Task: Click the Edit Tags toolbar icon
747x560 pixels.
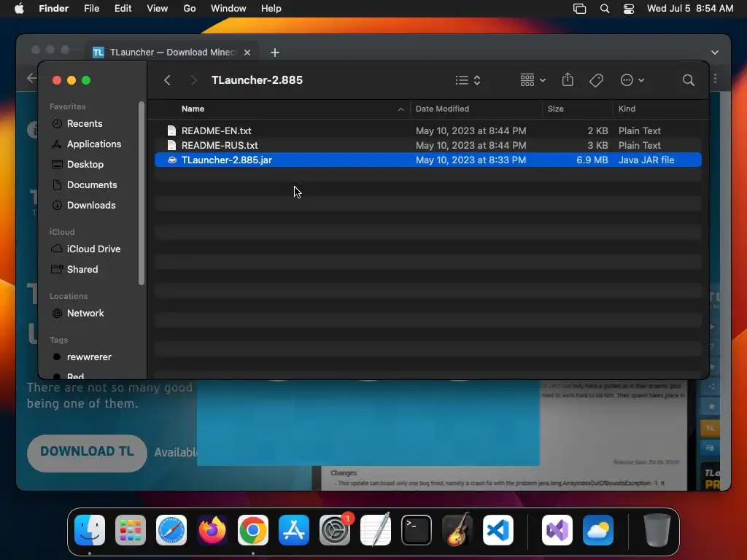Action: (x=596, y=80)
